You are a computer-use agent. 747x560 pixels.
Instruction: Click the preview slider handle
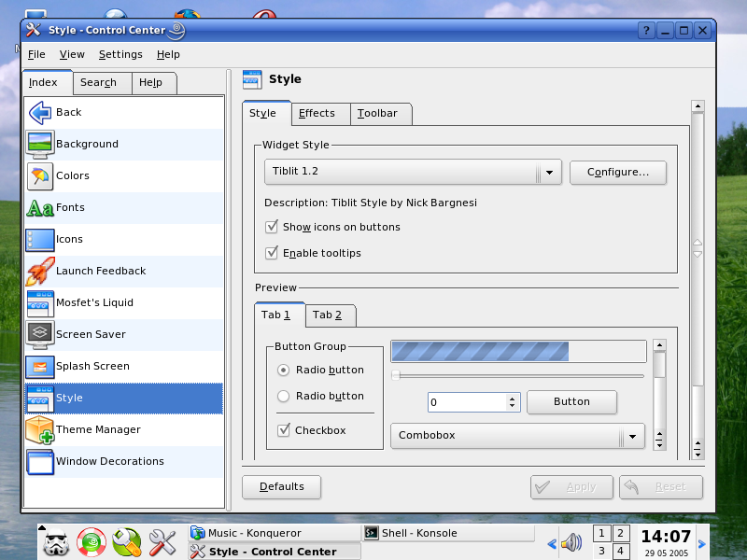[x=395, y=376]
